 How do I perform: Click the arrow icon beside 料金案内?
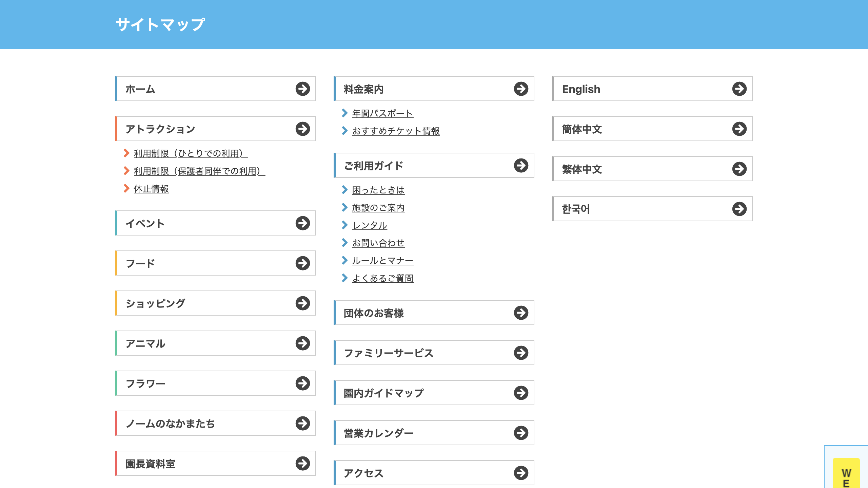[521, 89]
